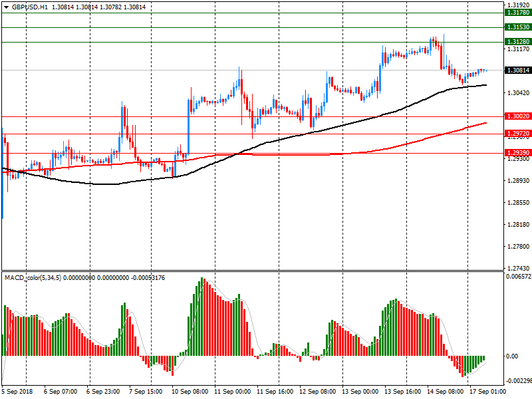Select the green 1.31530 resistance level label
This screenshot has height=399, width=532.
click(518, 27)
